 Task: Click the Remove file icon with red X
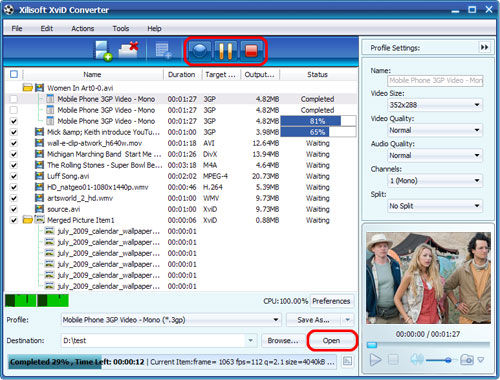(x=129, y=50)
